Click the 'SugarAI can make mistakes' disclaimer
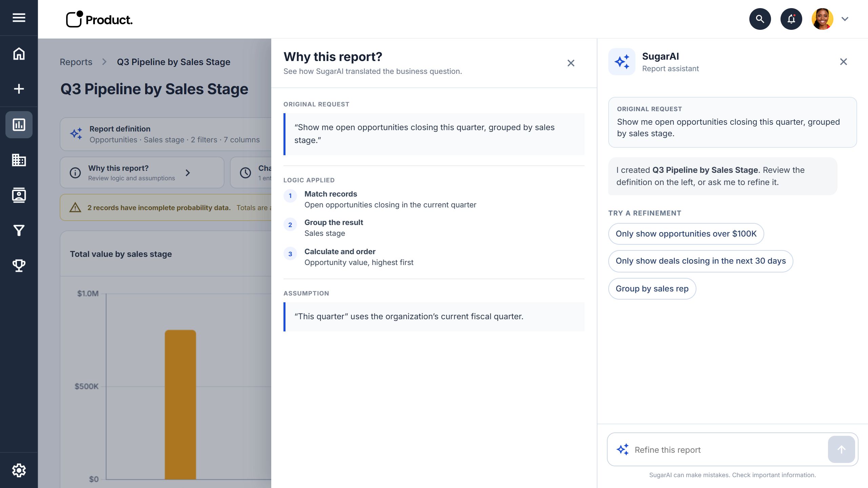868x488 pixels. [x=732, y=475]
